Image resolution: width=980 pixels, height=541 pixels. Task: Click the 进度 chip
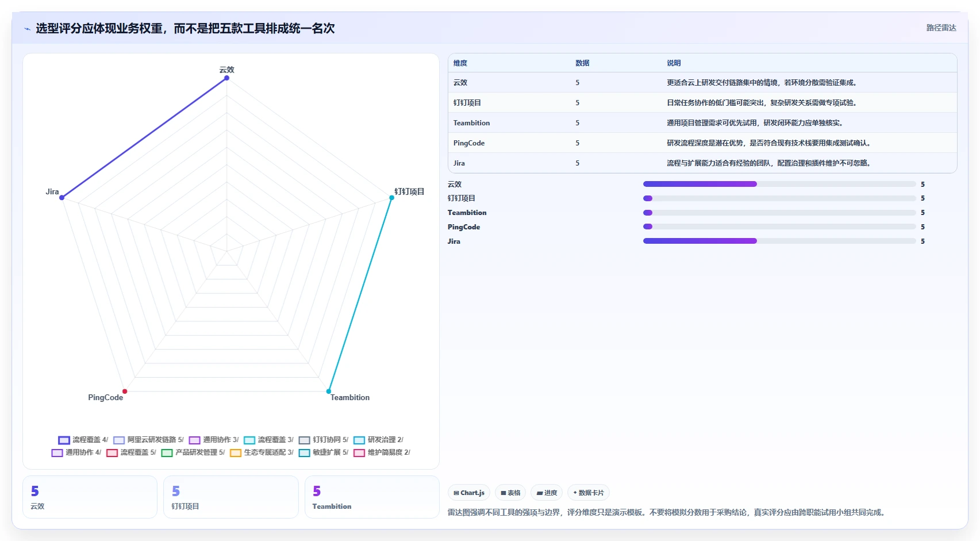[547, 493]
